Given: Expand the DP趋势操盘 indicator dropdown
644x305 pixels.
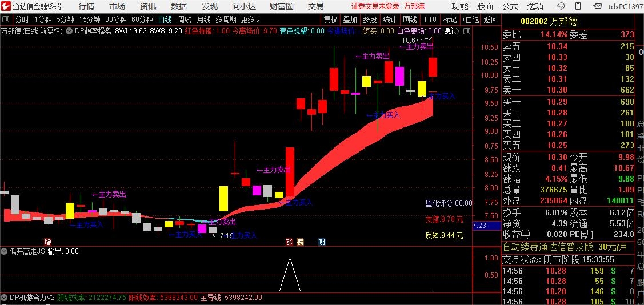Looking at the screenshot, I should tap(69, 31).
